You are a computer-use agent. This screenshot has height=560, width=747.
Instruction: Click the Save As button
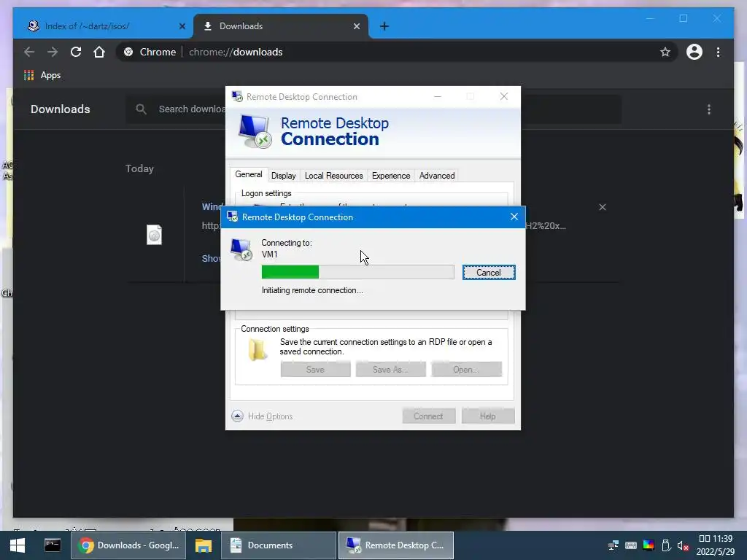391,370
